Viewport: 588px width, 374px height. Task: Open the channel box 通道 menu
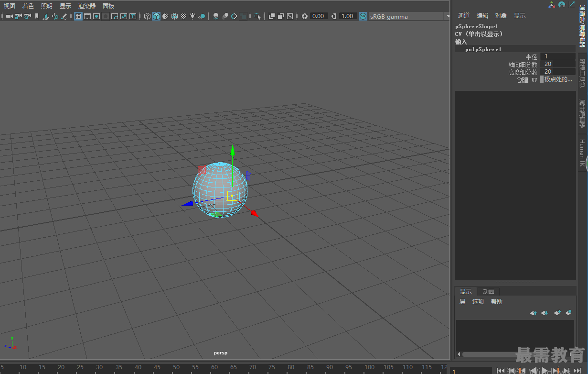click(464, 16)
